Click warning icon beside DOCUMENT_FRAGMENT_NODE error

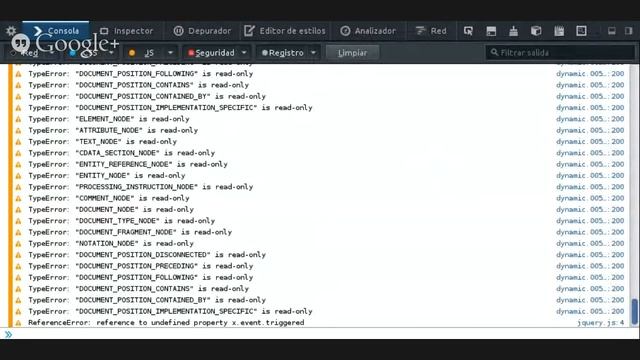[18, 232]
